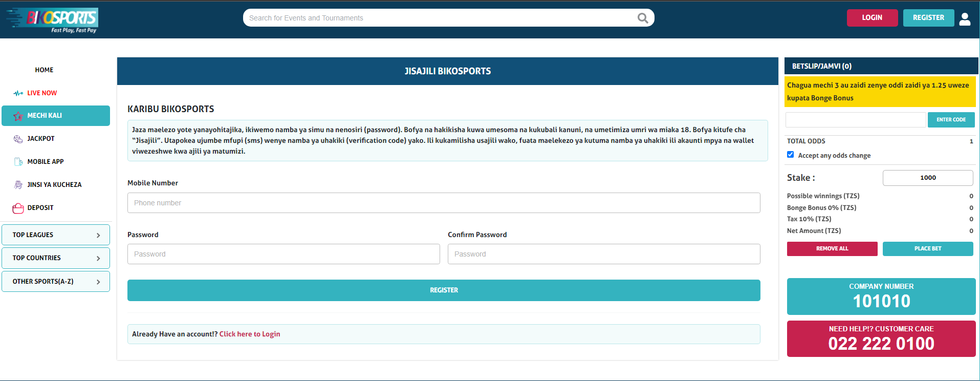This screenshot has height=381, width=980.
Task: Click the Mobile App phone icon
Action: click(x=18, y=162)
